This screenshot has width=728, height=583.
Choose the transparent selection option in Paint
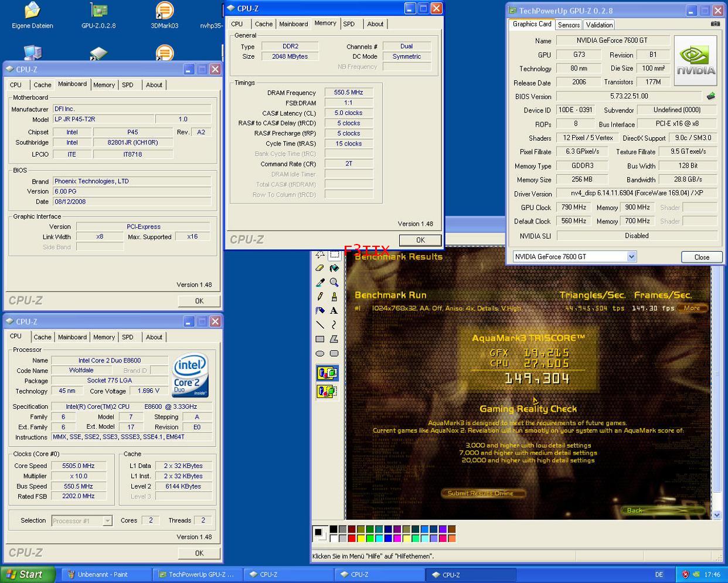(x=327, y=391)
